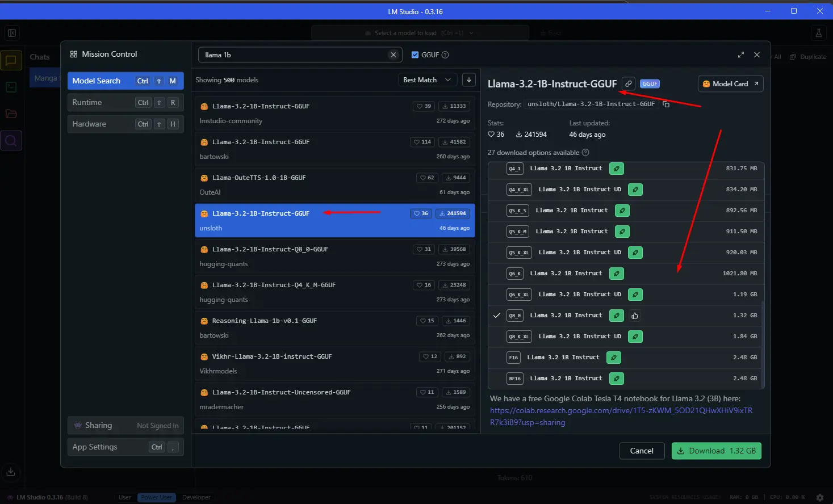Image resolution: width=833 pixels, height=504 pixels.
Task: Click the F16 quantization label
Action: [x=513, y=358]
